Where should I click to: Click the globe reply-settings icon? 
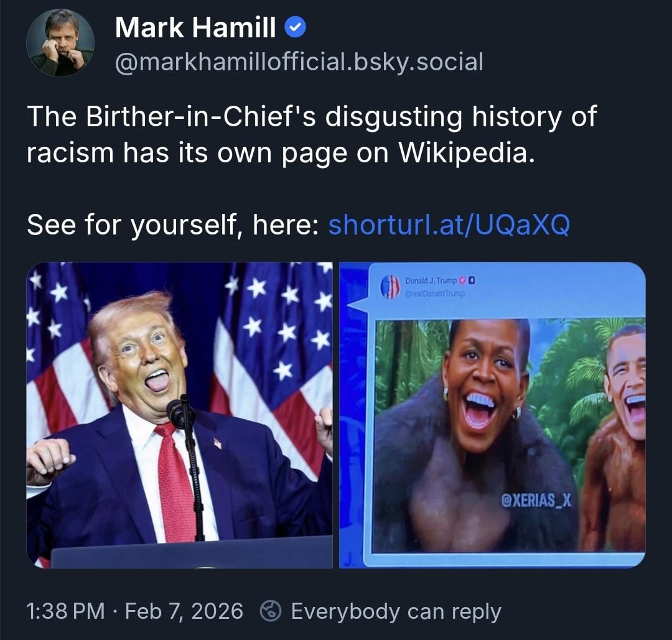[x=271, y=611]
